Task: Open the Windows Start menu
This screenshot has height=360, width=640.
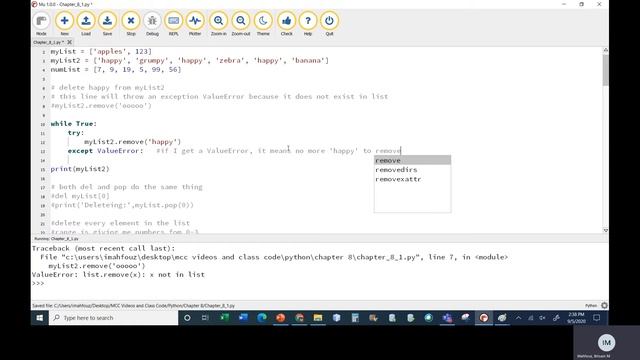Action: pyautogui.click(x=40, y=318)
